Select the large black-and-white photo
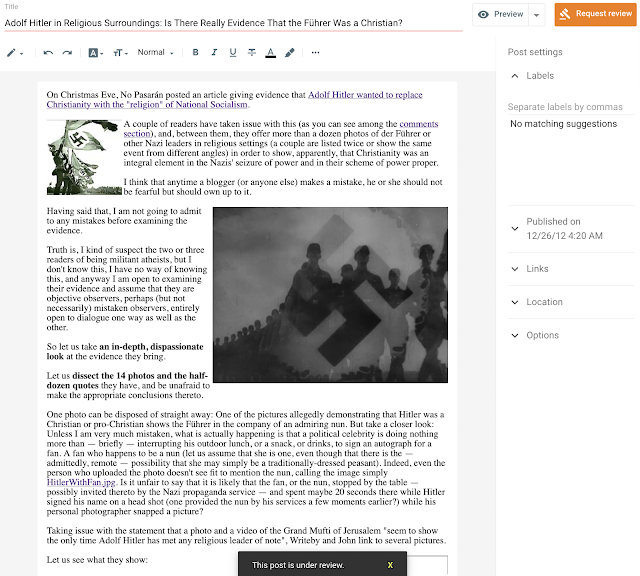This screenshot has width=640, height=576. [x=330, y=295]
